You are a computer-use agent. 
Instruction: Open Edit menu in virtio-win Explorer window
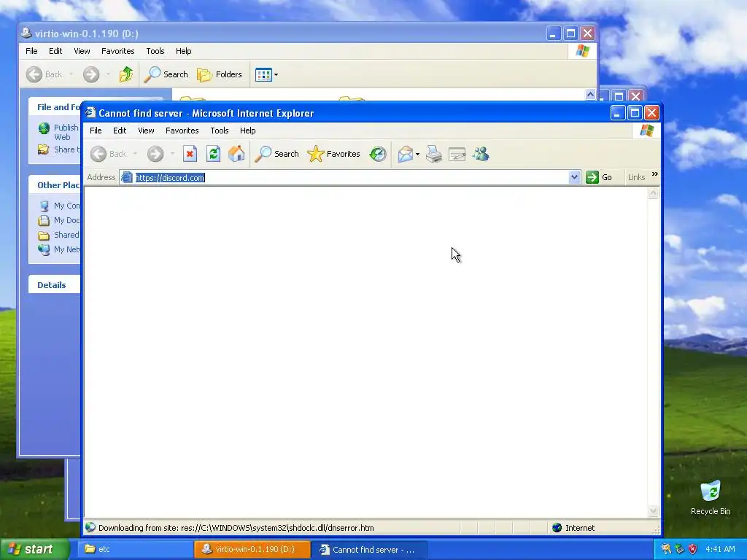55,51
